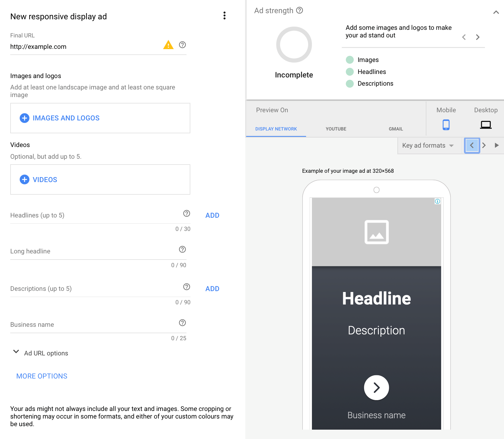
Task: Click 'Example of your image ad at 320×568'
Action: coord(348,171)
